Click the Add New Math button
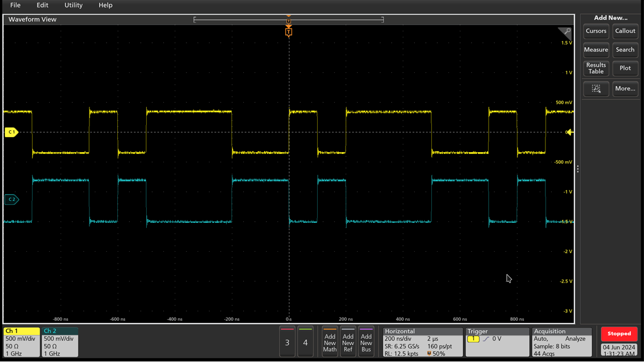This screenshot has width=644, height=362. point(330,341)
